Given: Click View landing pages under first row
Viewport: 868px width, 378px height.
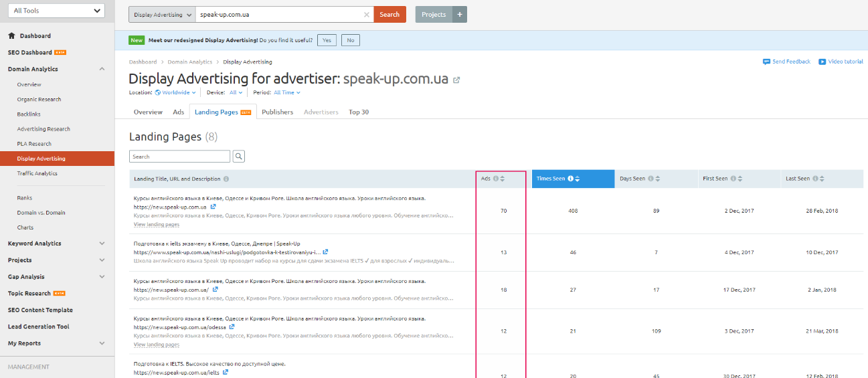Looking at the screenshot, I should tap(157, 225).
